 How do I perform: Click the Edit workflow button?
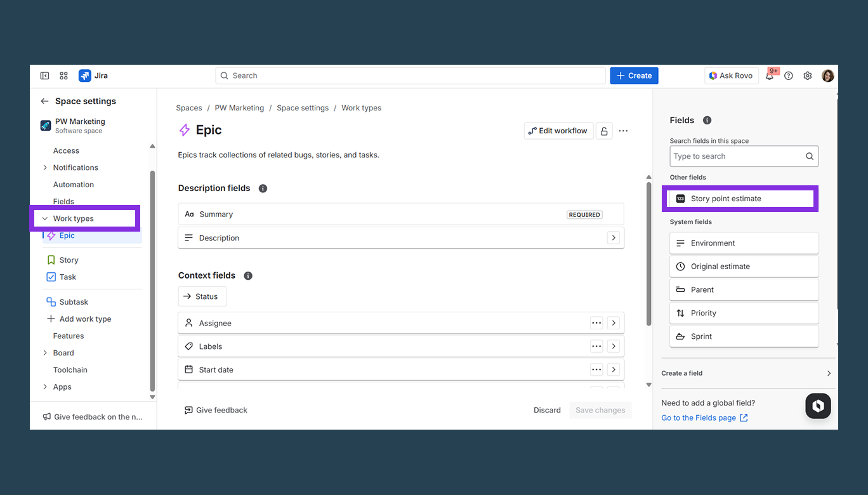[558, 131]
